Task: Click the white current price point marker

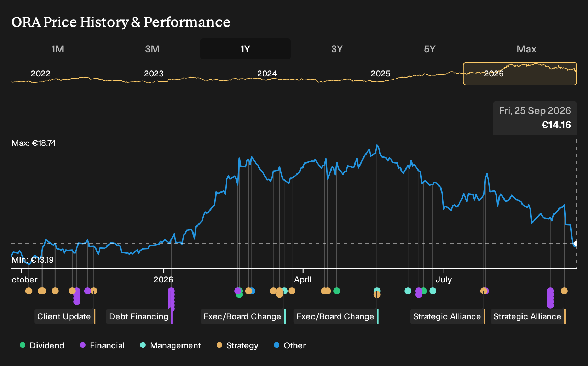Action: 576,244
